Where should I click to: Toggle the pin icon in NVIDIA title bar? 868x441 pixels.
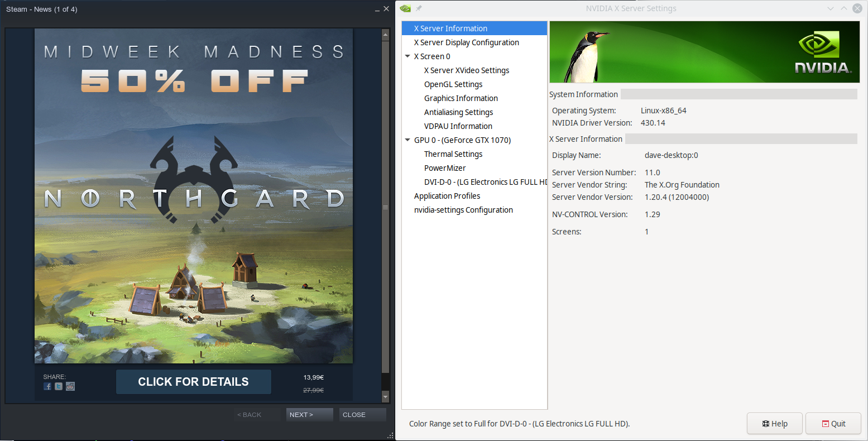(419, 8)
